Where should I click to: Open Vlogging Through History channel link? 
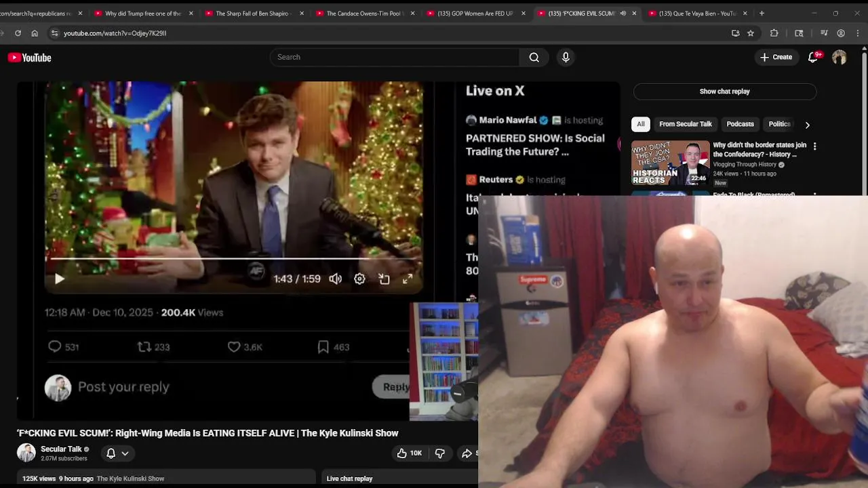[745, 165]
